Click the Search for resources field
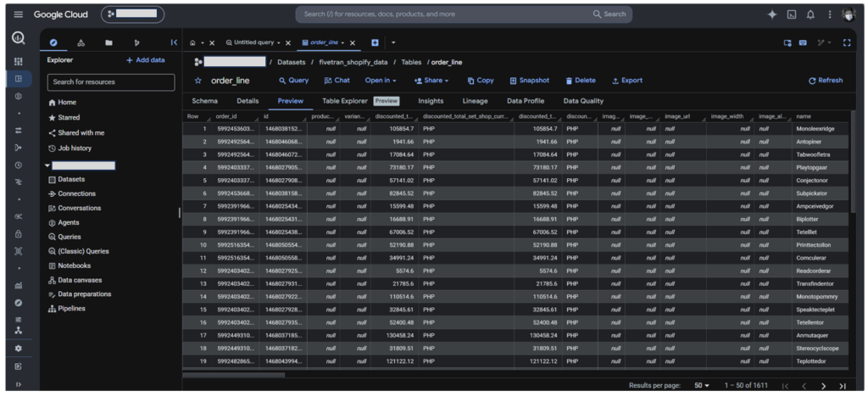Screen dimensions: 868x397 point(111,82)
